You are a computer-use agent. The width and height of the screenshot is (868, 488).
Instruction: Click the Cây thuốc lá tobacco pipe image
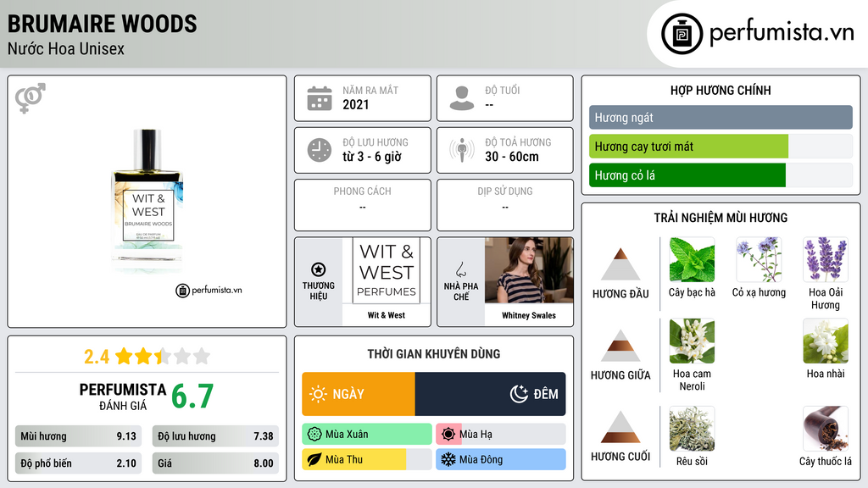click(826, 429)
